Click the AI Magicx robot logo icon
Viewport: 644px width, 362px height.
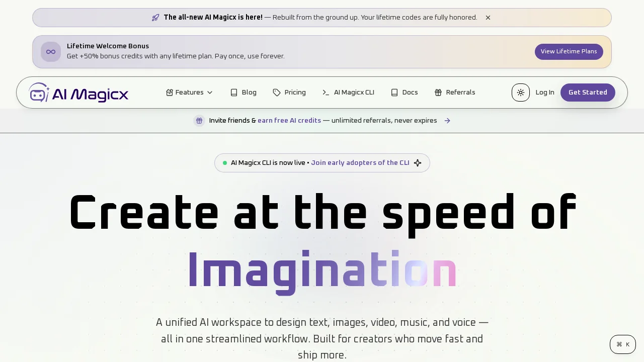click(39, 93)
